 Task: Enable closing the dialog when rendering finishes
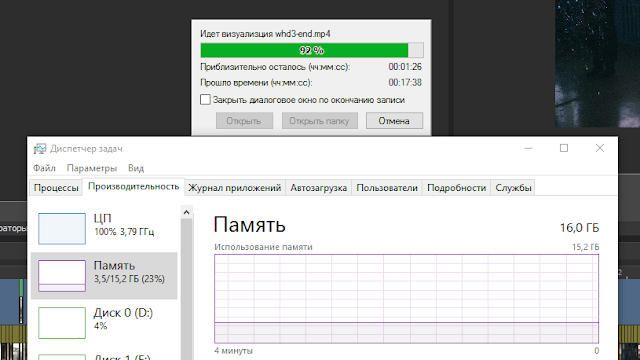(x=205, y=100)
